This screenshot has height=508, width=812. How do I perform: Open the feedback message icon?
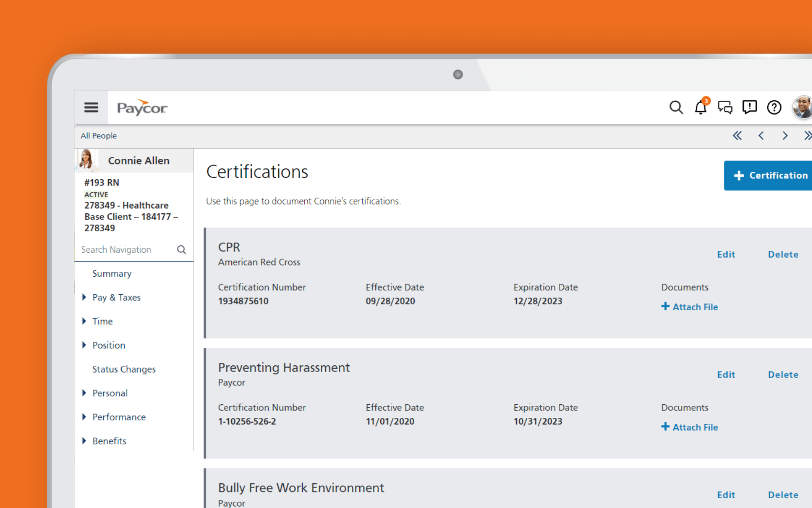point(749,107)
